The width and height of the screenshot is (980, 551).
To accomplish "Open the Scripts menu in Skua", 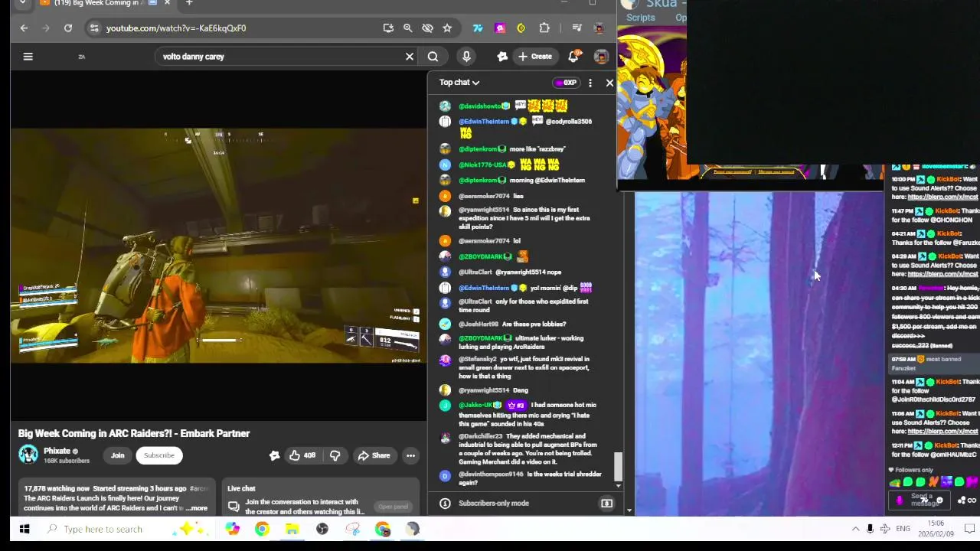I will tap(641, 18).
